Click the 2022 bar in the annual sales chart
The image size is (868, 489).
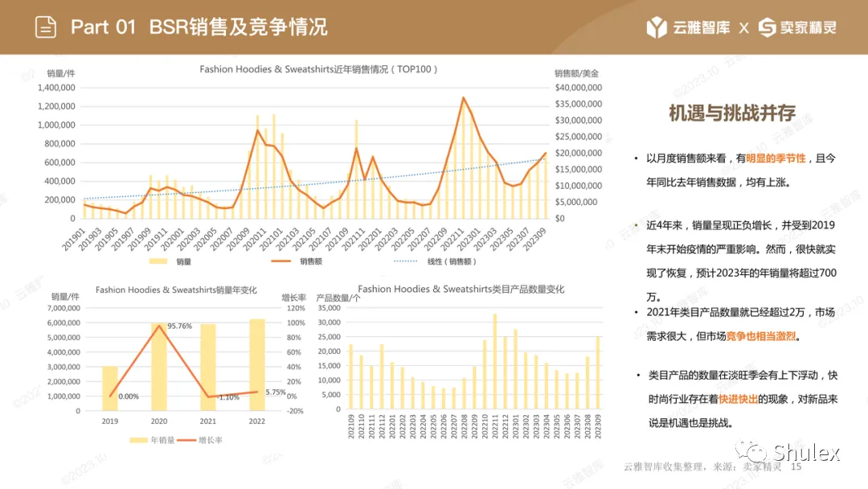click(257, 365)
